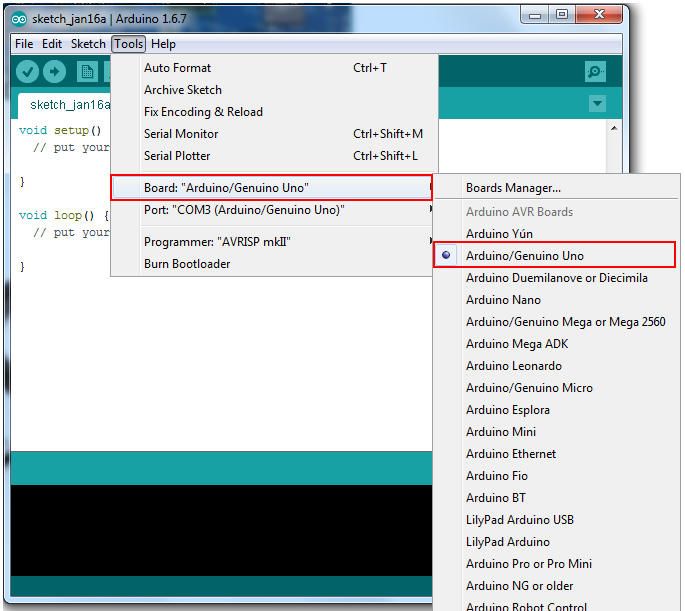This screenshot has height=611, width=685.
Task: Select Arduino BT board
Action: tap(556, 497)
